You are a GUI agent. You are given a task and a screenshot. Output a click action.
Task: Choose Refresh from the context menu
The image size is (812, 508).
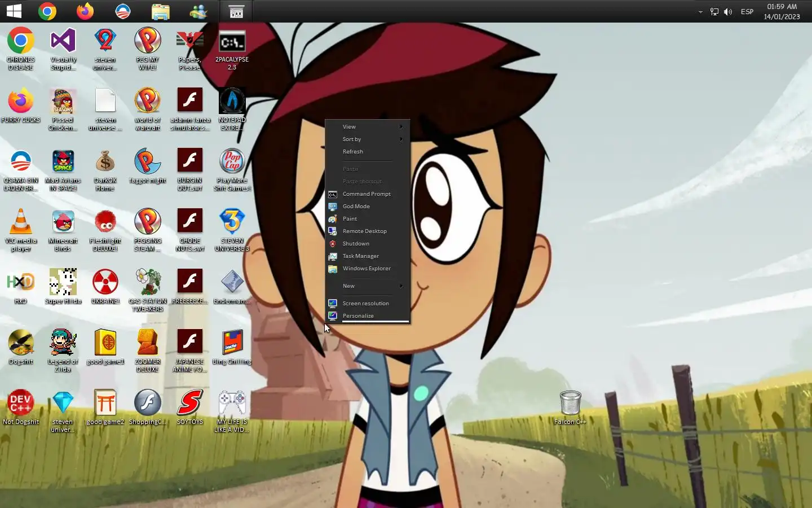pos(368,151)
